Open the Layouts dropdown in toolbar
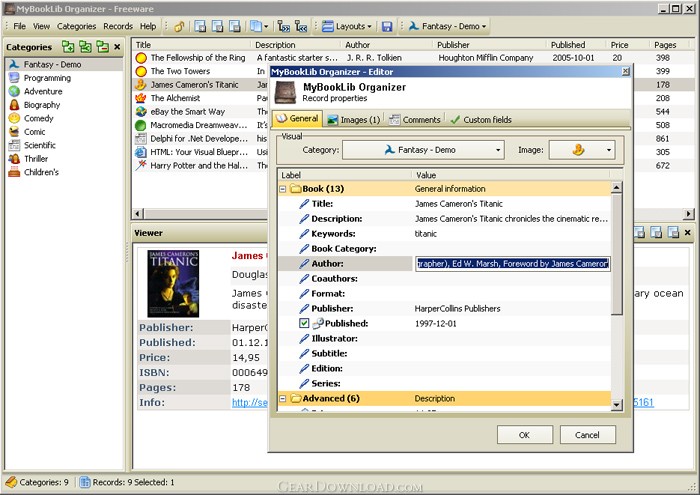This screenshot has height=495, width=700. click(x=347, y=27)
